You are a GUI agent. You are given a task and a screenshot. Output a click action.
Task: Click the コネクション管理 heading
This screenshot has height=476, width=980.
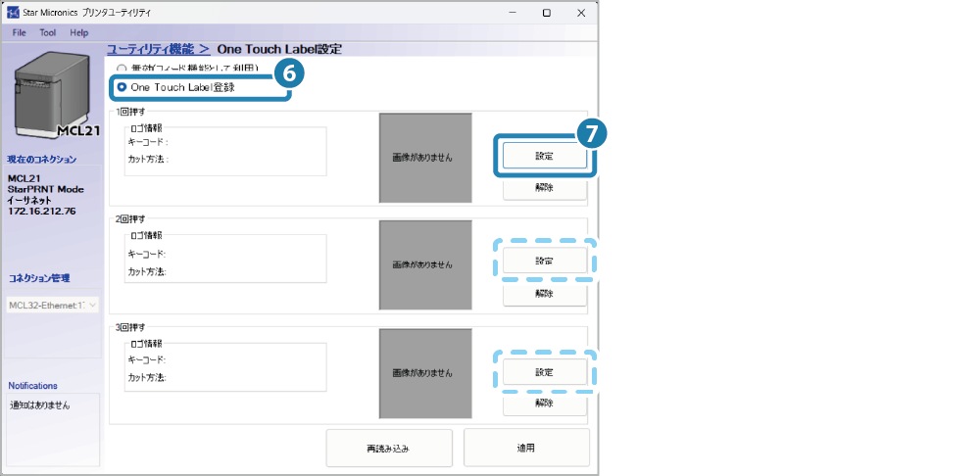[x=39, y=278]
